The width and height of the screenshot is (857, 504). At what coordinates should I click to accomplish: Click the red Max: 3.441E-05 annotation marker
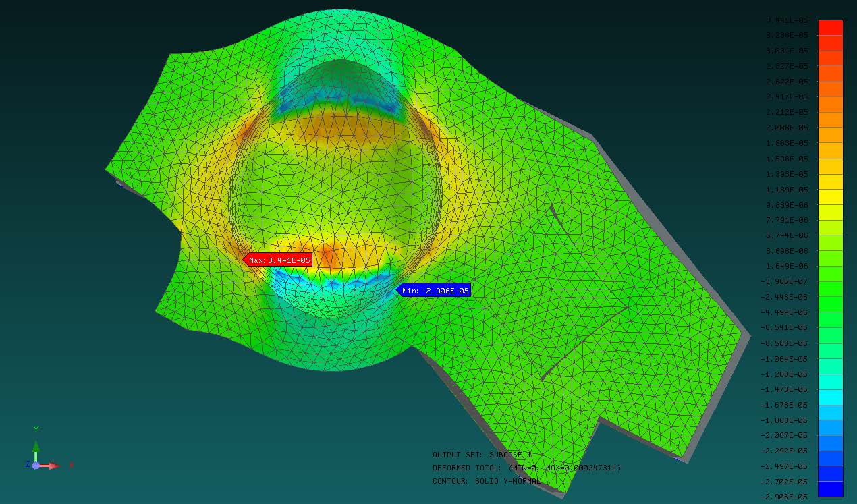277,258
